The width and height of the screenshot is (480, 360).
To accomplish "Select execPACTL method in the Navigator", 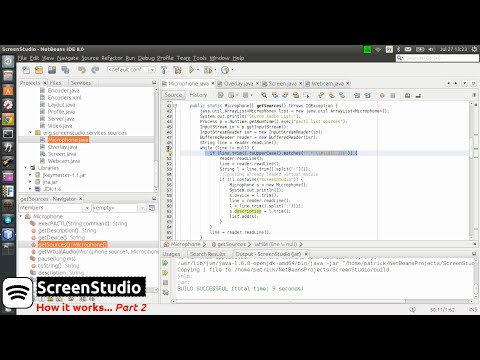I will point(82,223).
